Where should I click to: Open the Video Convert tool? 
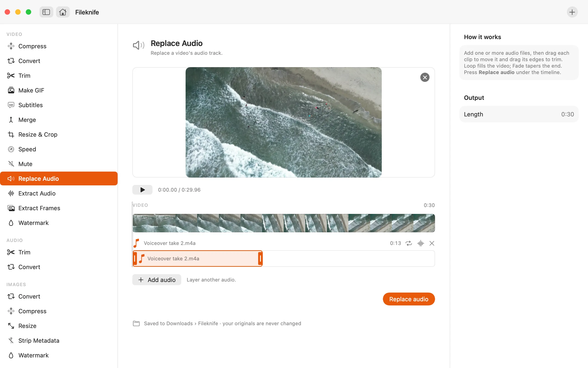point(59,61)
